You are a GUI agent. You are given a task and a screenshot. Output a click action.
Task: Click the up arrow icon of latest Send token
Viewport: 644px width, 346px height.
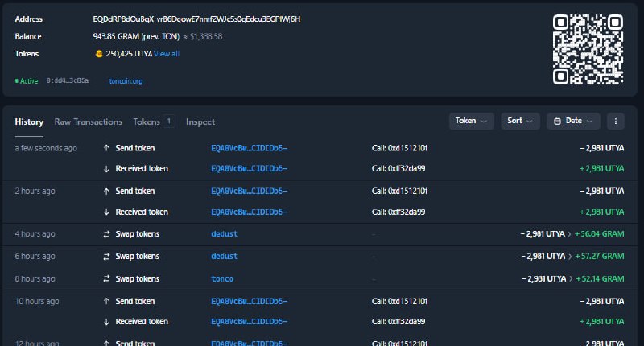point(106,148)
